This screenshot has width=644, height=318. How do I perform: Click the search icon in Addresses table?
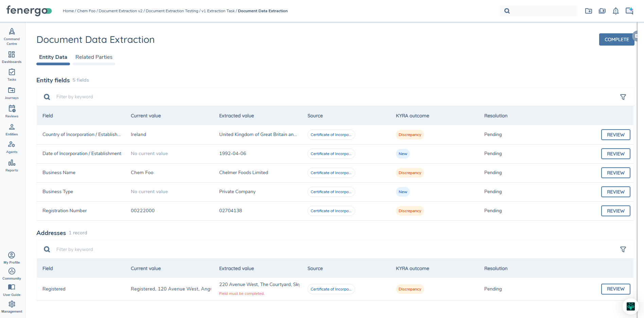pyautogui.click(x=47, y=249)
